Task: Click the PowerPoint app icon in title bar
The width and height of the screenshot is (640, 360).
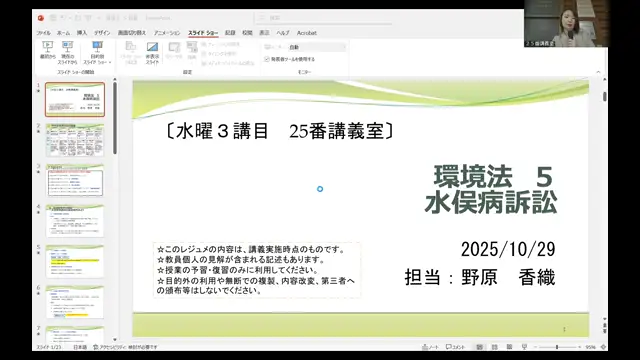Action: 41,18
